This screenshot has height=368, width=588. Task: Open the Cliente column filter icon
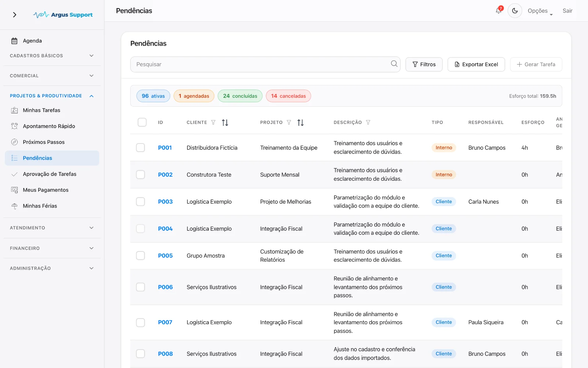(213, 123)
